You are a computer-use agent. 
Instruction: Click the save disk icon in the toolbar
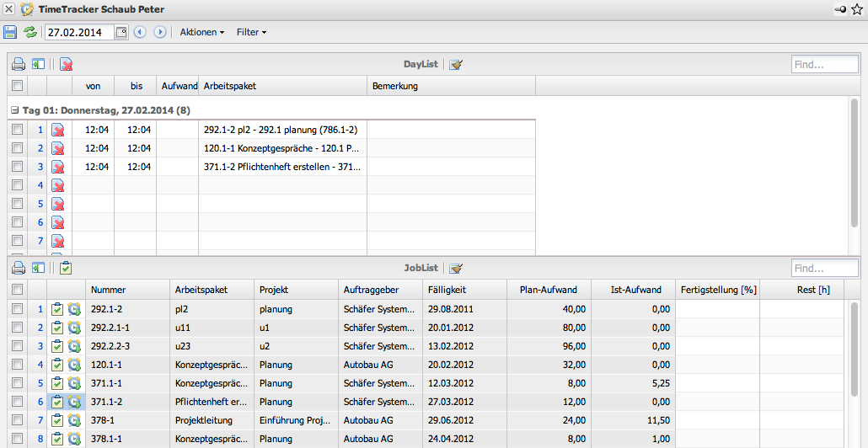[x=10, y=32]
